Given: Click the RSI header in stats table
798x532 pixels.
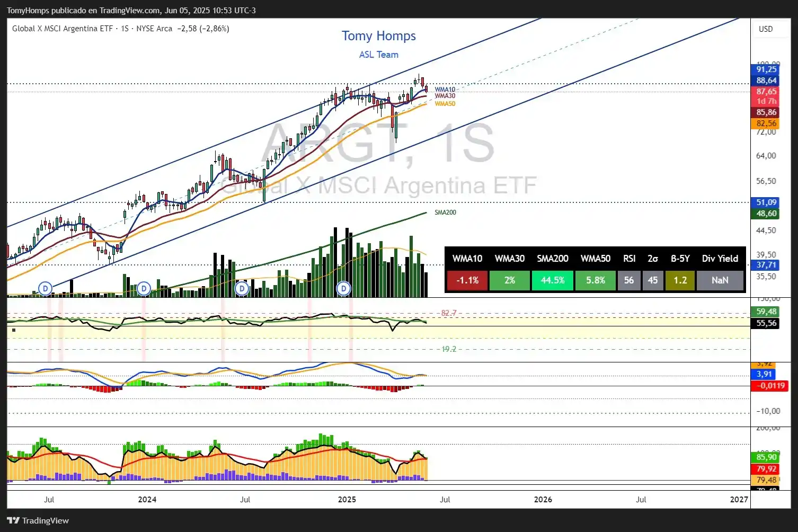Looking at the screenshot, I should pos(629,259).
